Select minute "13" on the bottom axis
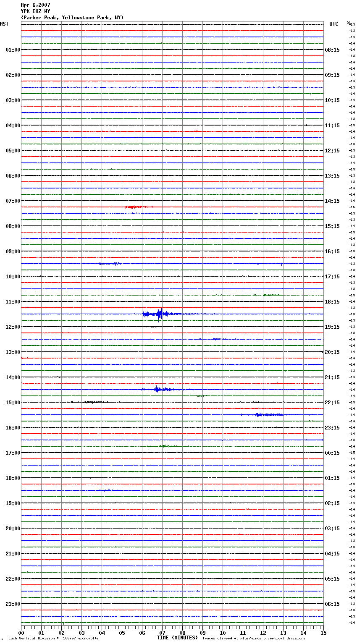This screenshot has width=357, height=644. pos(283,633)
